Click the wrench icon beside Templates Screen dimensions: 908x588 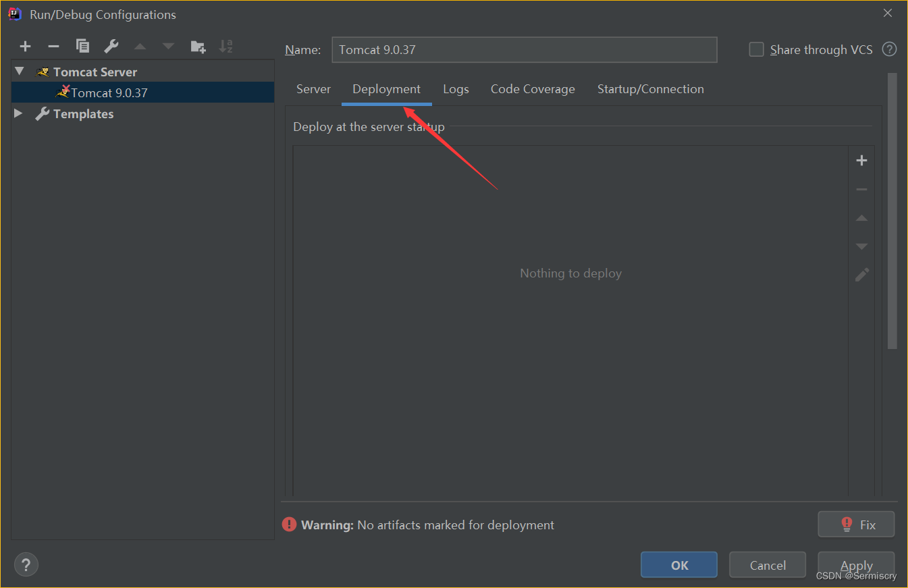pyautogui.click(x=43, y=113)
